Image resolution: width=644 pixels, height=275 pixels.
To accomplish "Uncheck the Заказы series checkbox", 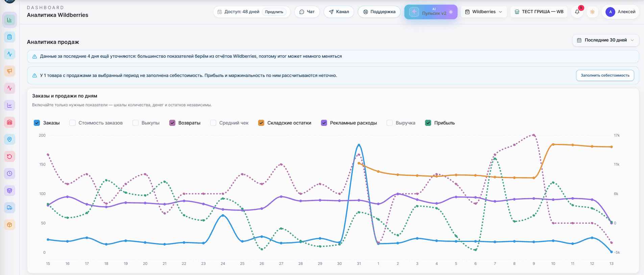I will click(37, 123).
